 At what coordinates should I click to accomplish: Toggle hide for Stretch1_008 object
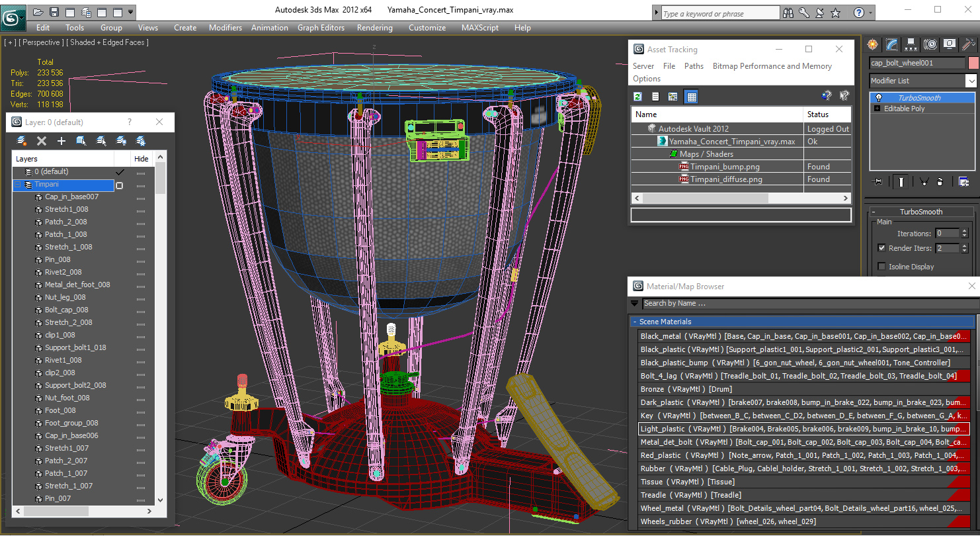[x=141, y=210]
